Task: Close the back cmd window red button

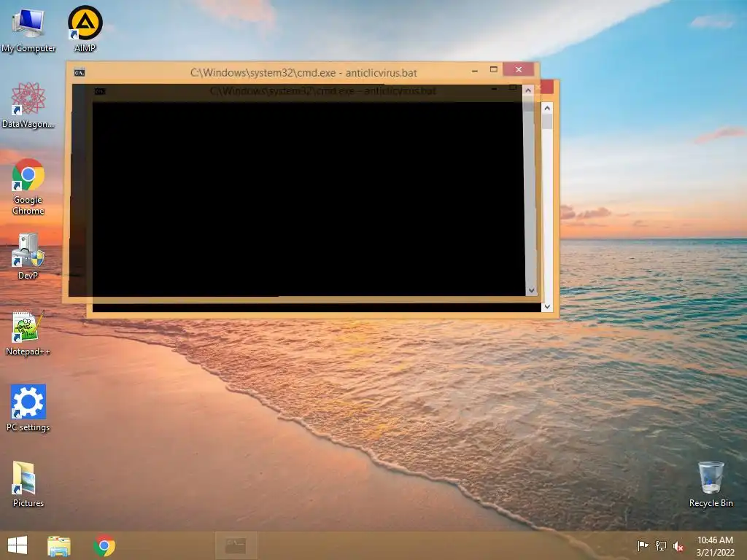Action: point(546,87)
